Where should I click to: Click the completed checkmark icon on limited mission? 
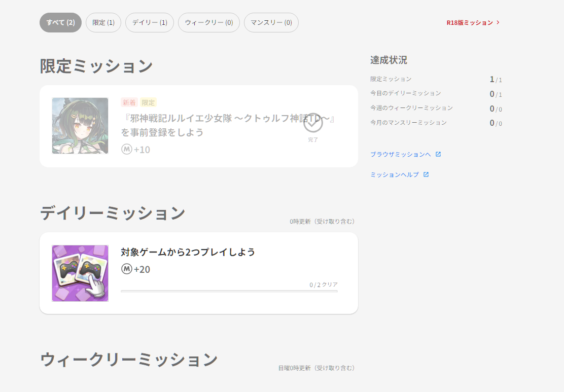[313, 123]
